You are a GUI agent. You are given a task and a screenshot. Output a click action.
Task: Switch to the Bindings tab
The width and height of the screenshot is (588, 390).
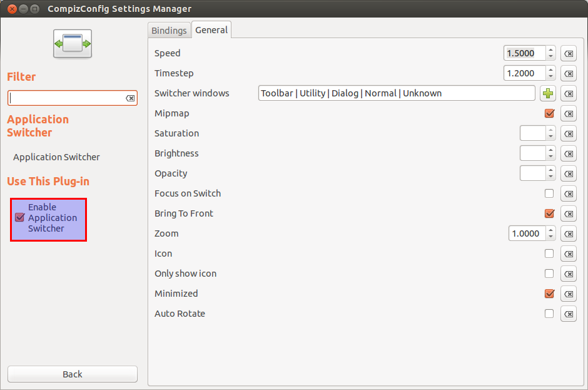coord(169,31)
